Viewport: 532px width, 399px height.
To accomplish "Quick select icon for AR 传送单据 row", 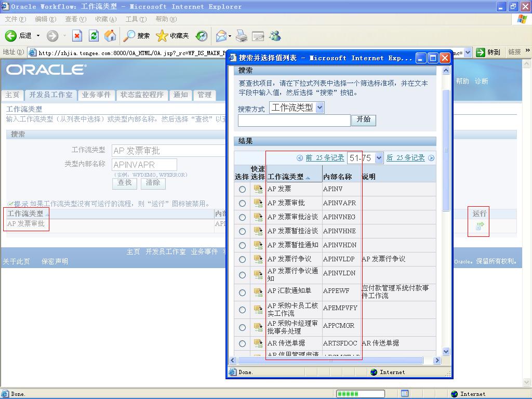I will [258, 343].
